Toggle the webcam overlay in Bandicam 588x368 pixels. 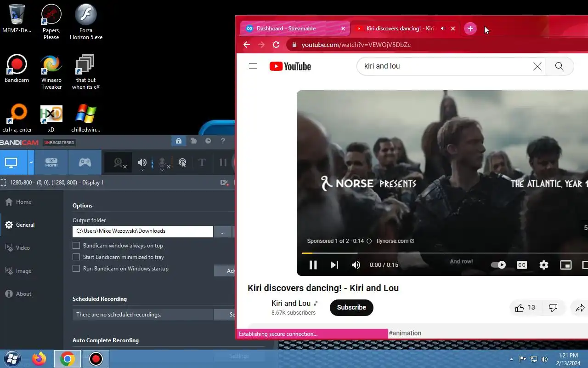point(119,163)
